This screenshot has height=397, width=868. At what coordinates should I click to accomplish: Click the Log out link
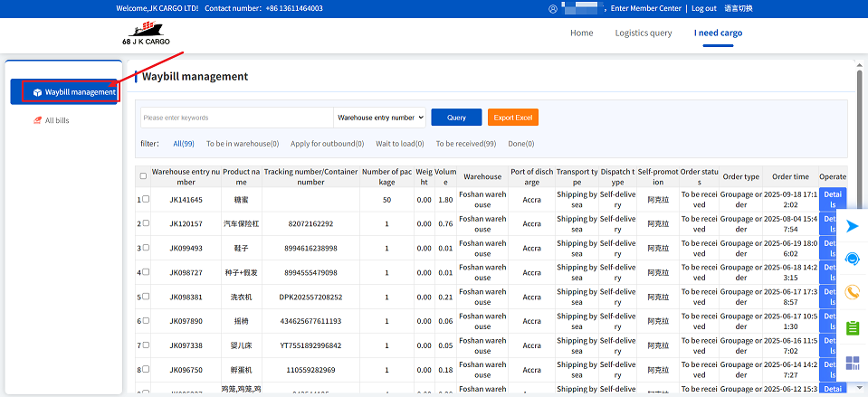tap(703, 9)
